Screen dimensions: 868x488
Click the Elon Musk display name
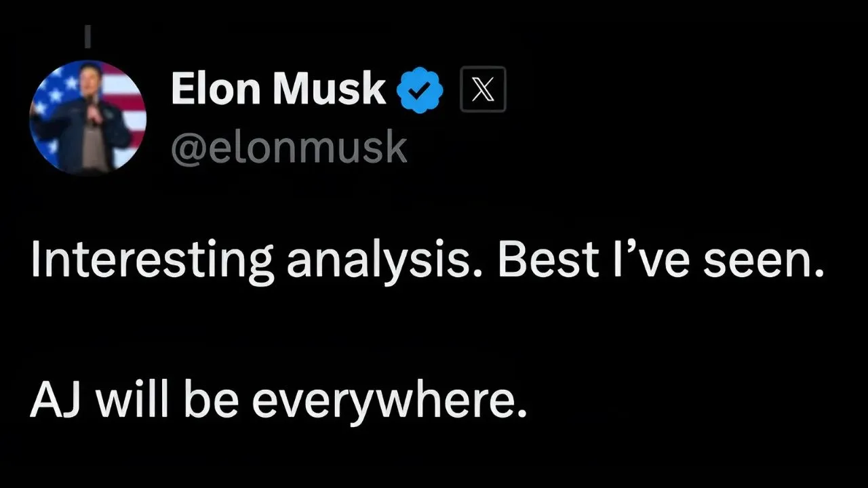(278, 88)
